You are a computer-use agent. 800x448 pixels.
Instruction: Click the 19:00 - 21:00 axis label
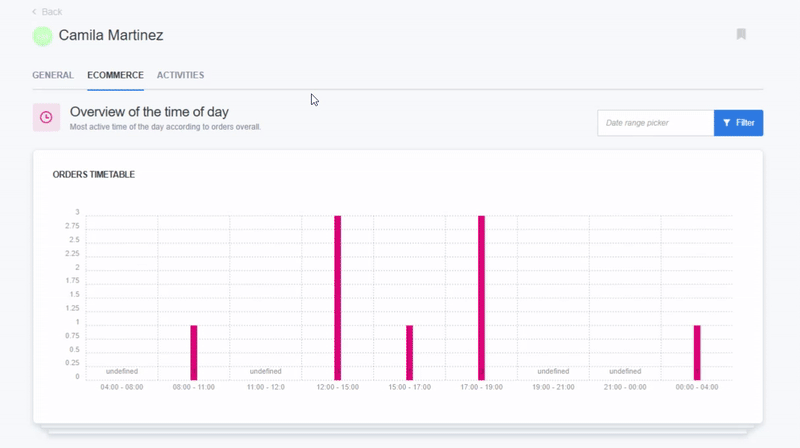(x=553, y=387)
